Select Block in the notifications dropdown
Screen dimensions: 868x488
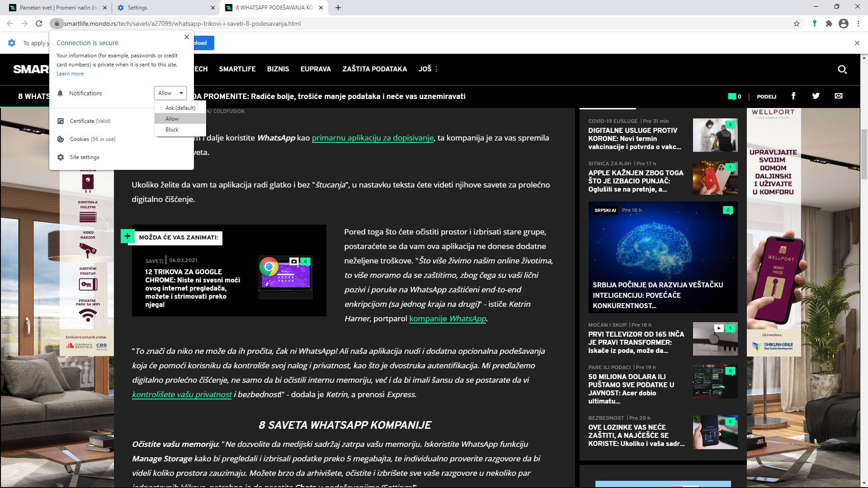coord(172,130)
